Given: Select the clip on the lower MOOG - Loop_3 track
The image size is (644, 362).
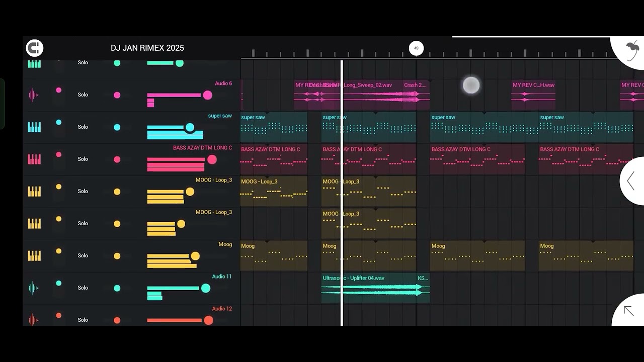Looking at the screenshot, I should pyautogui.click(x=369, y=223).
